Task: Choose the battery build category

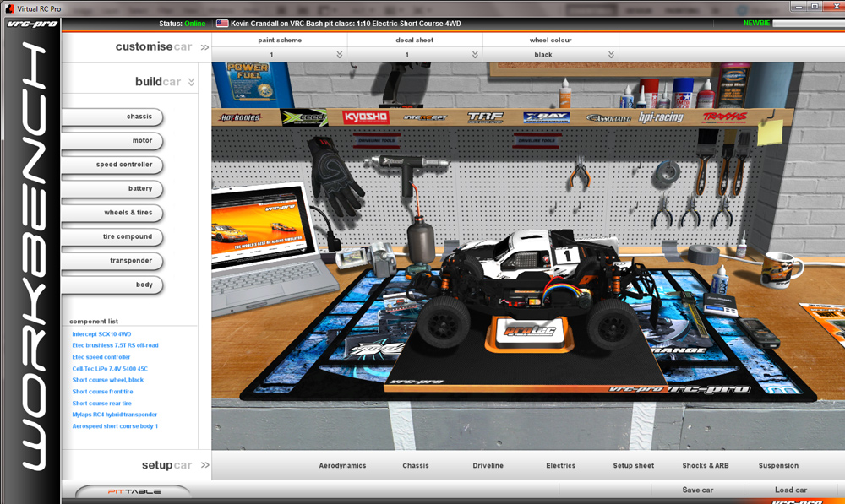Action: point(112,189)
